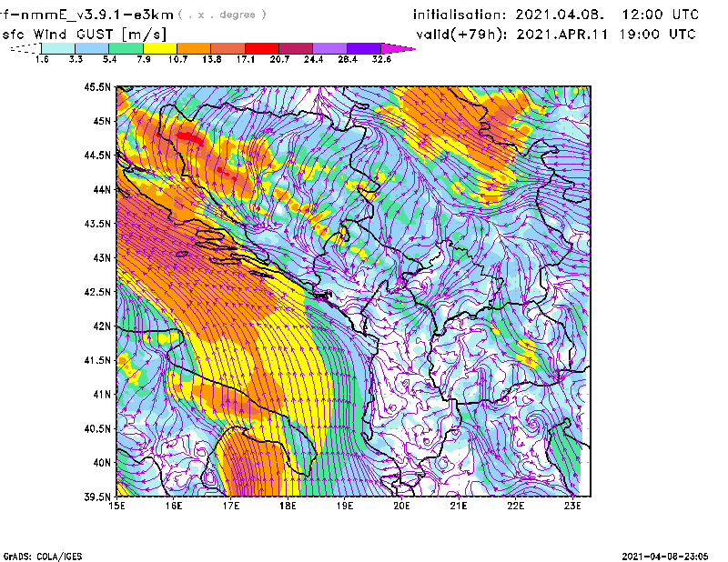Select the violet legend swatch 28.4–32.6
The image size is (728, 562).
pyautogui.click(x=364, y=48)
